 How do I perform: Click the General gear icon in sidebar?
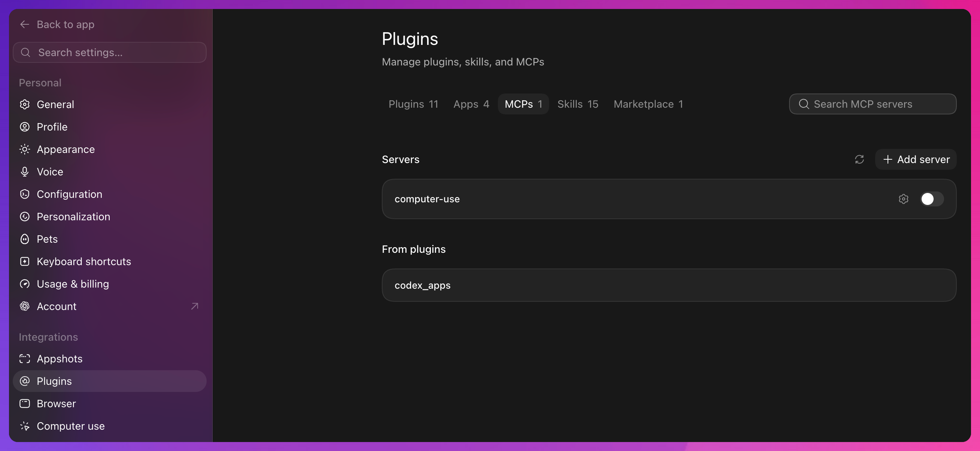click(x=25, y=104)
